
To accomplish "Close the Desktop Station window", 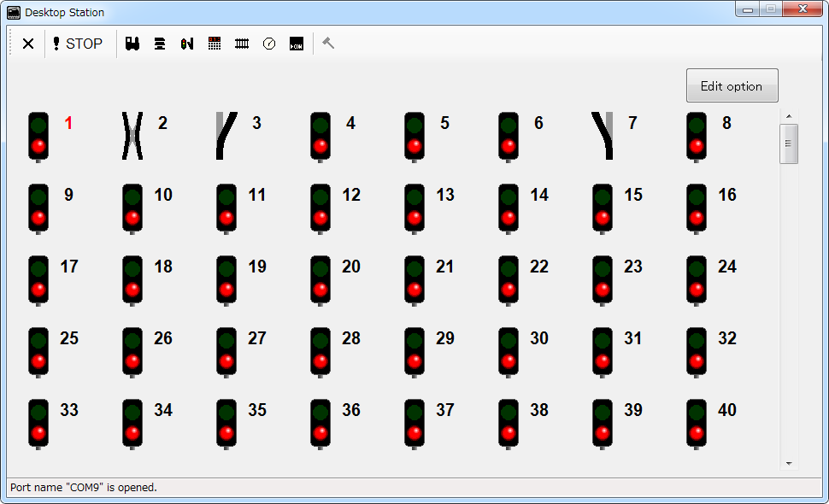I will click(x=803, y=9).
